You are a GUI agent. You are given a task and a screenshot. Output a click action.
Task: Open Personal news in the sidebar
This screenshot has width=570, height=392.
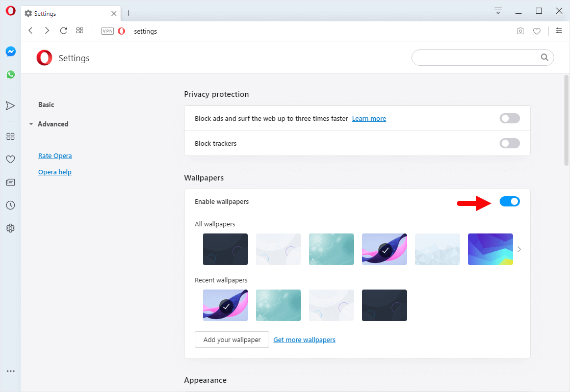[11, 182]
